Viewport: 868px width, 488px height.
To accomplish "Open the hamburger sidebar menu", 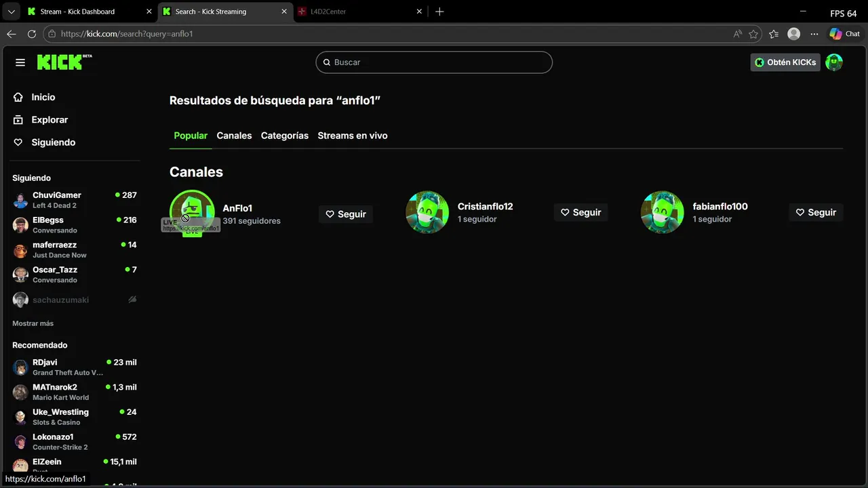I will [20, 62].
